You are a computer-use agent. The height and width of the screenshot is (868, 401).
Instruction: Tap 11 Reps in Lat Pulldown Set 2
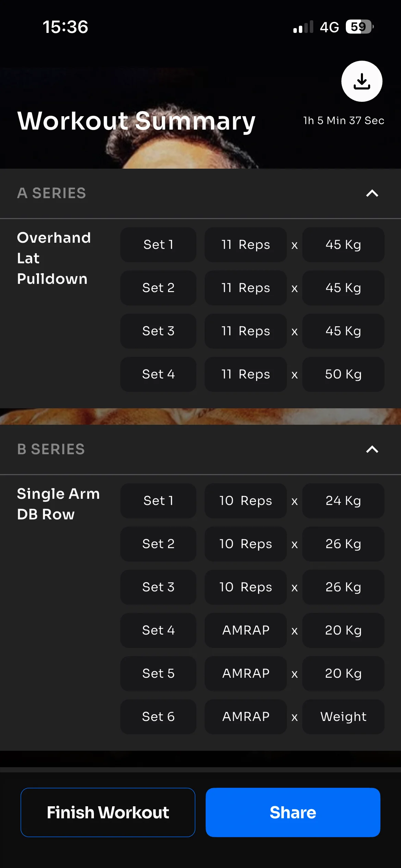(245, 288)
